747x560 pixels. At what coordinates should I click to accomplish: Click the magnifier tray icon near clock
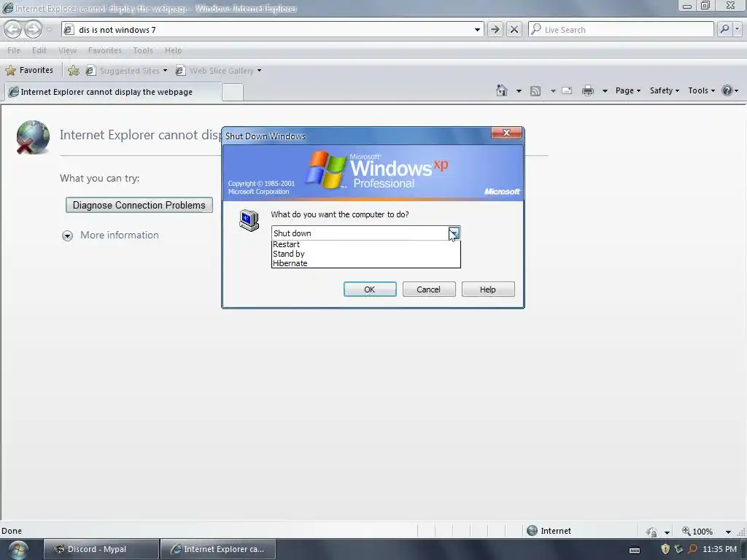pos(693,549)
